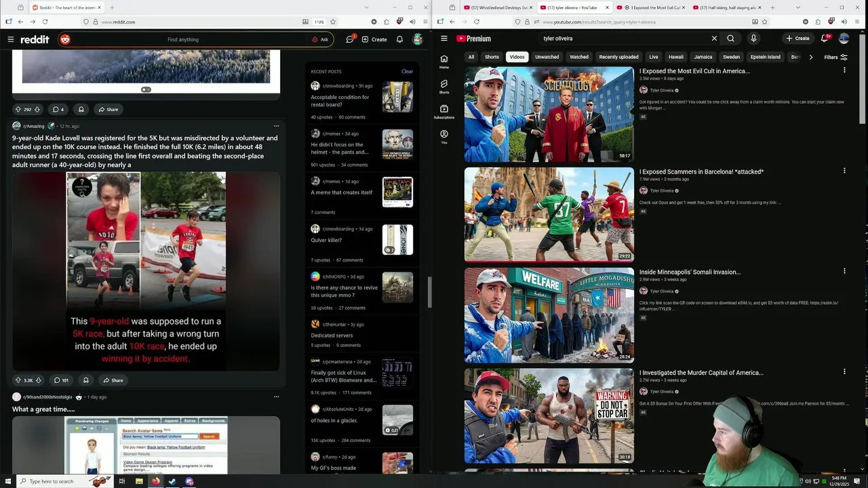Screen dimensions: 868x488
Task: Switch to Half skiing half staying tab
Action: click(x=728, y=7)
